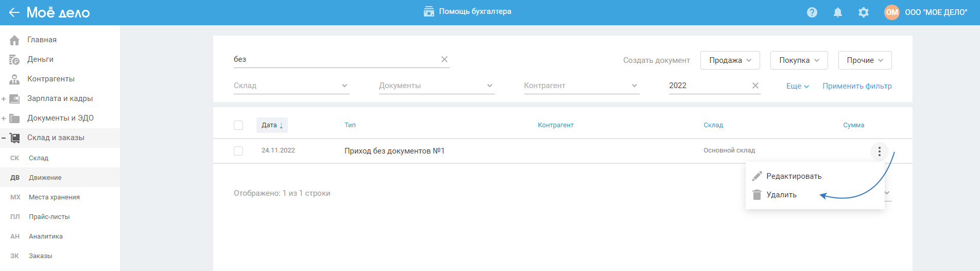Select Редактировать in the context menu

pyautogui.click(x=794, y=176)
